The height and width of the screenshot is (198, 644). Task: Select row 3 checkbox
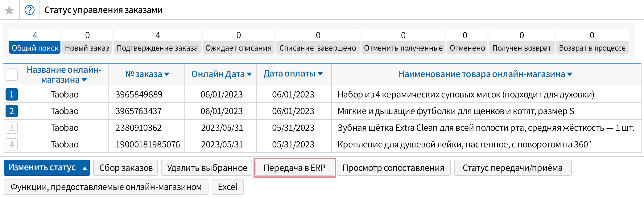(12, 128)
